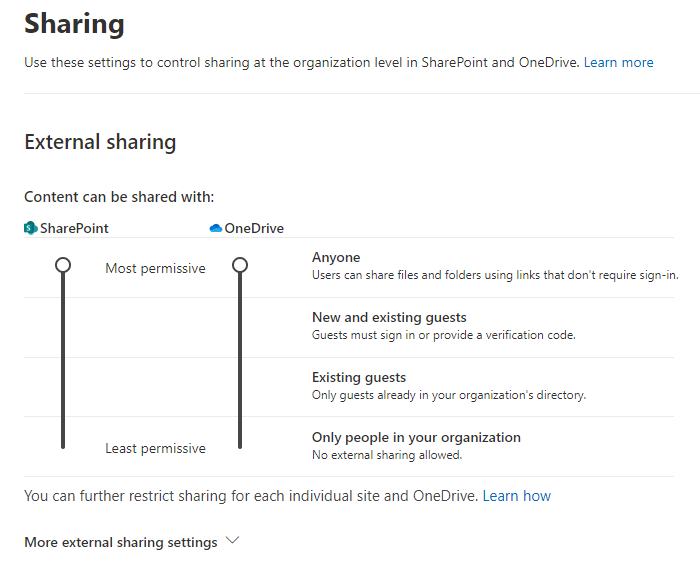Select the Anyone sharing option label
Image resolution: width=700 pixels, height=569 pixels.
336,257
